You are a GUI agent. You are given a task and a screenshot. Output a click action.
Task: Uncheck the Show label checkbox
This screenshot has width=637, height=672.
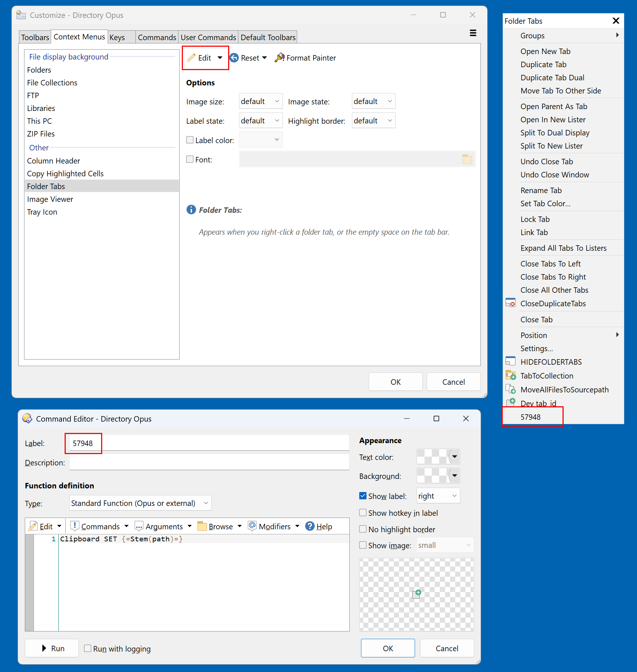(363, 496)
